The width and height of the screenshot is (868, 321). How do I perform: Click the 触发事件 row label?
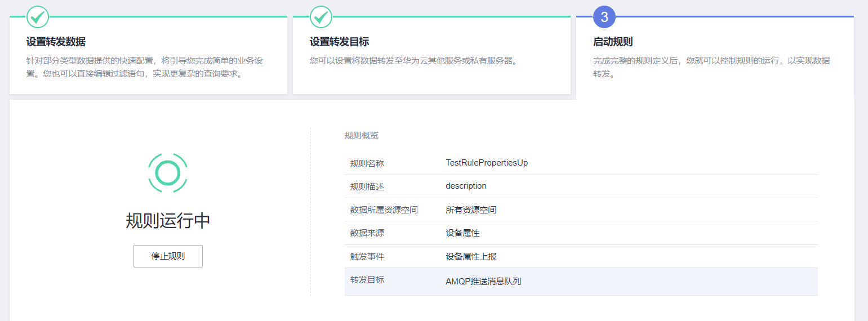367,256
